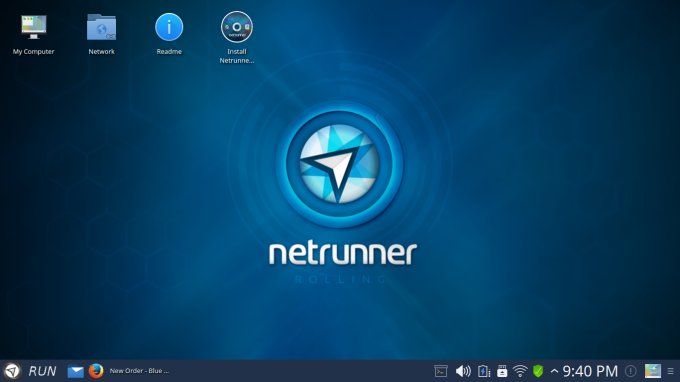This screenshot has width=680, height=382.
Task: Open the 9:40 PM clock
Action: tap(590, 371)
